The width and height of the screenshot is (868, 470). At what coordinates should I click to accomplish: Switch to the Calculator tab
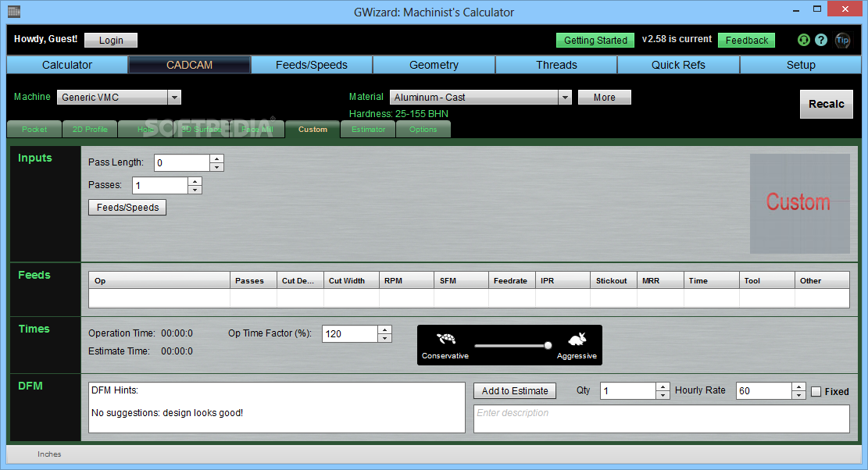tap(67, 65)
